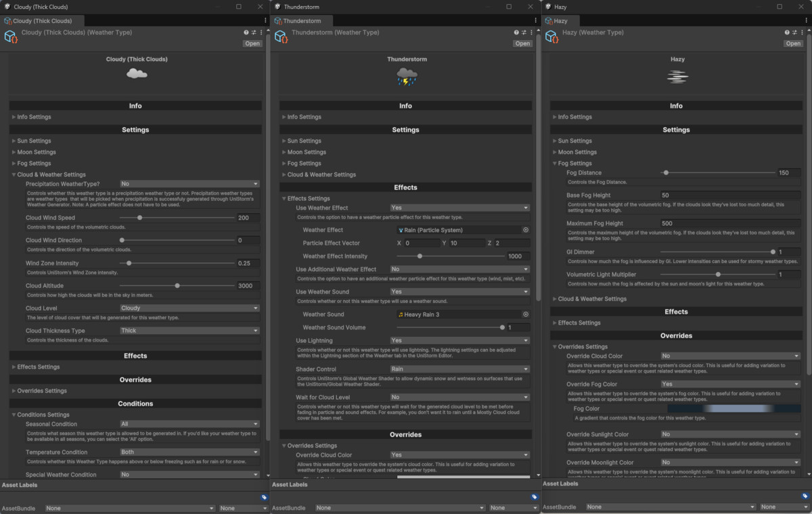Switch to the Hazy tab

click(x=560, y=20)
